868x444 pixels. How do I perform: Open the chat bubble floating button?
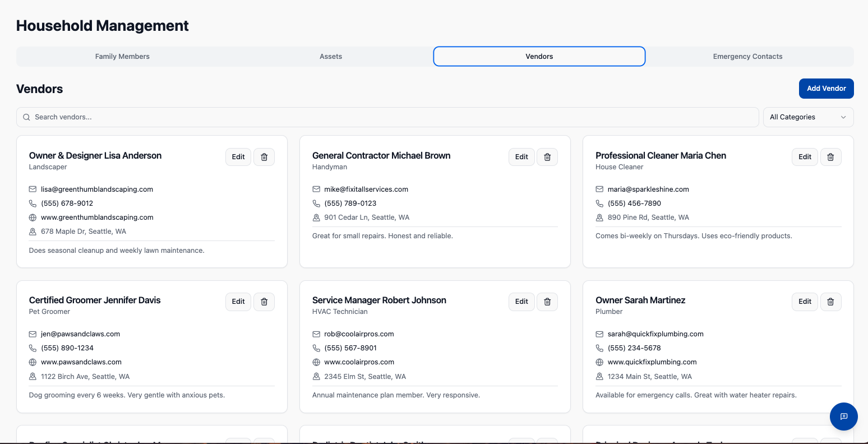[844, 417]
